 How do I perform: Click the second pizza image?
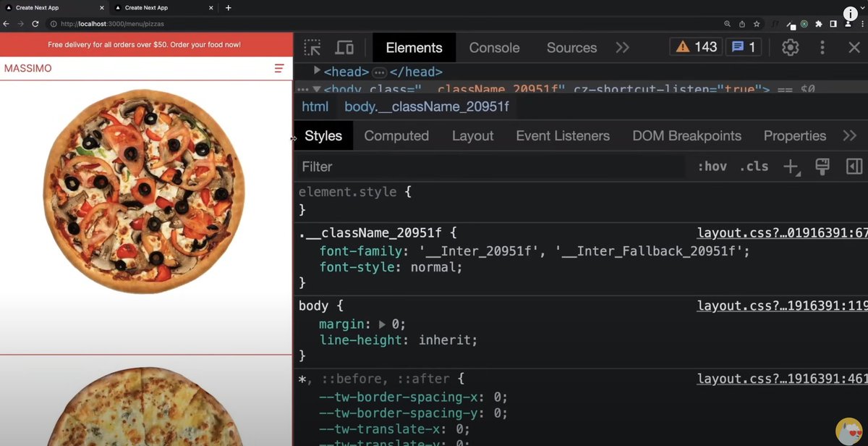pos(145,407)
